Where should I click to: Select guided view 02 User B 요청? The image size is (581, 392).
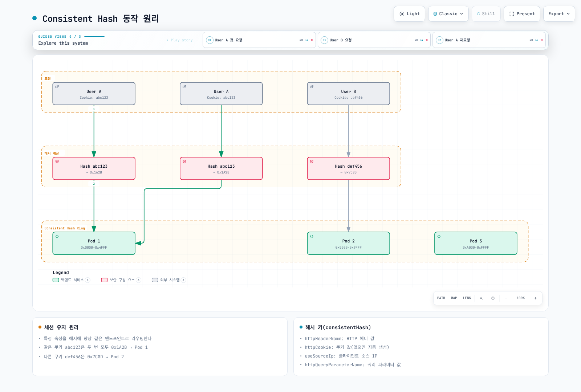coord(374,40)
